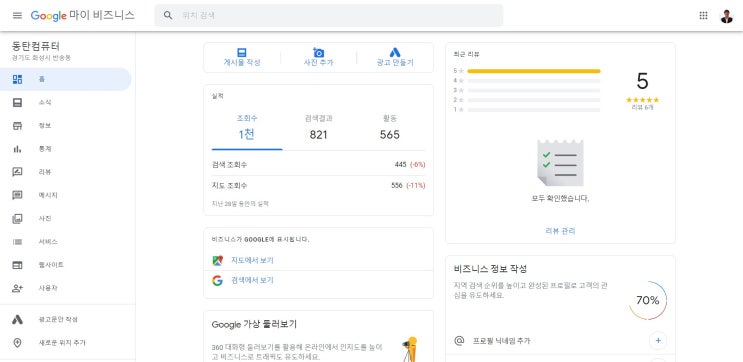Click the 비즈니스 정보 작성 heading
This screenshot has height=362, width=743.
(x=490, y=269)
